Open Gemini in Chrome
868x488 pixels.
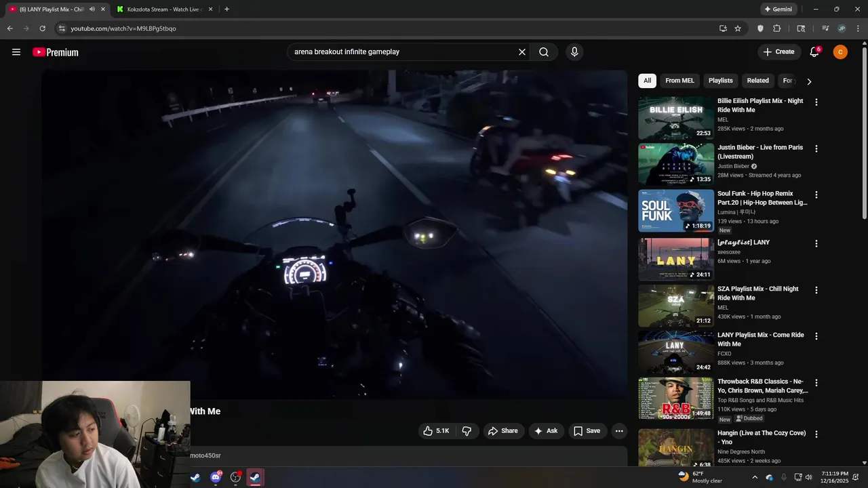pyautogui.click(x=778, y=9)
